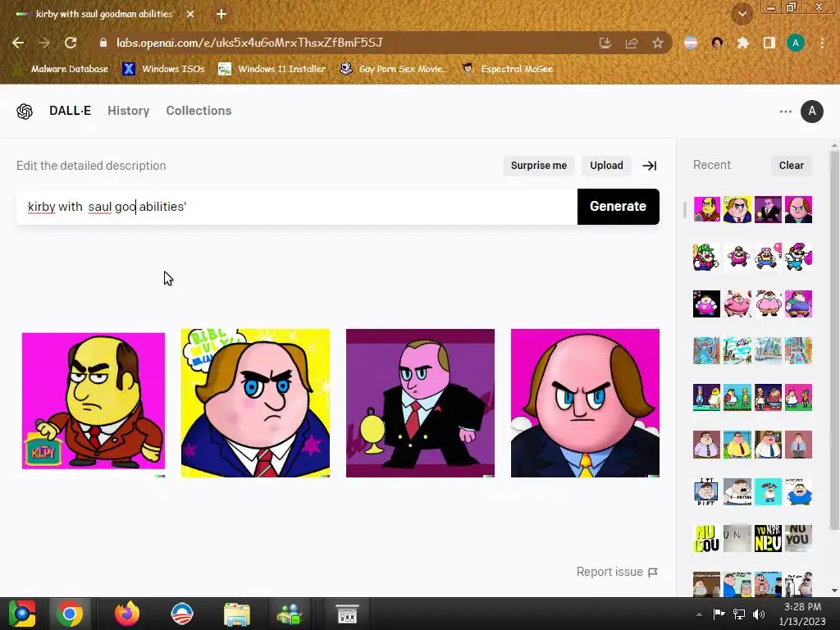The height and width of the screenshot is (630, 840).
Task: Open the DALL·E account avatar A
Action: pyautogui.click(x=811, y=112)
